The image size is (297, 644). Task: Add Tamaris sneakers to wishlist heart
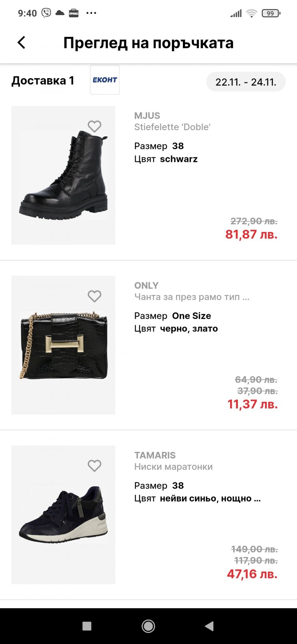94,466
